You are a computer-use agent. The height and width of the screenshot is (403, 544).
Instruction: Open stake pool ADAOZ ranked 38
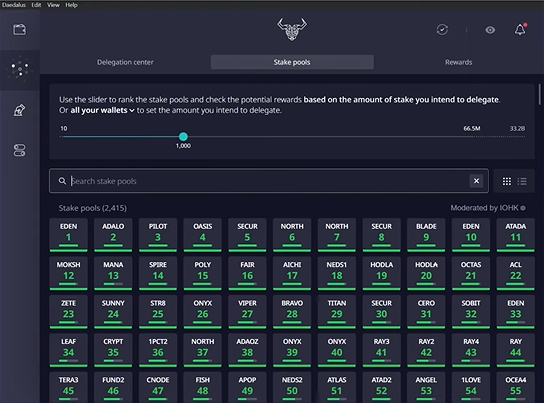click(x=247, y=350)
